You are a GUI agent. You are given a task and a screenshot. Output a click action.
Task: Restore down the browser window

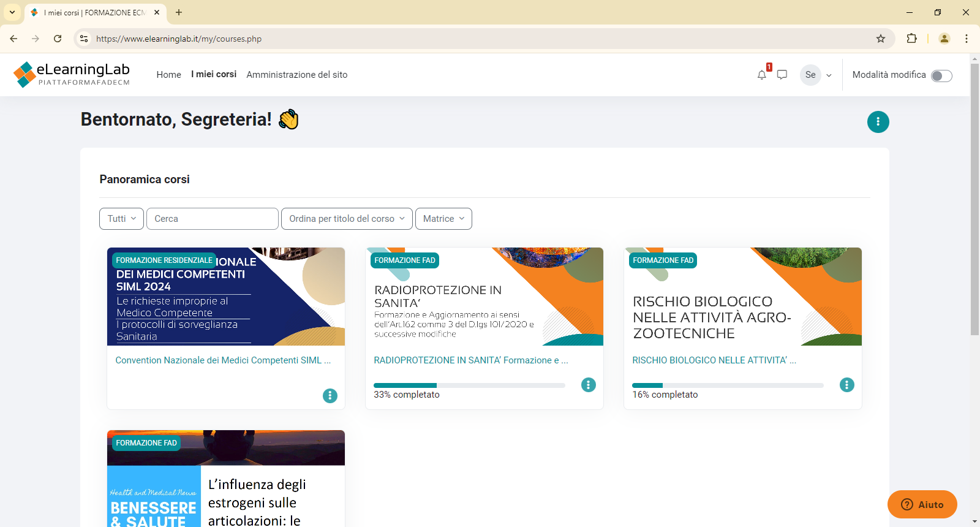(x=938, y=12)
